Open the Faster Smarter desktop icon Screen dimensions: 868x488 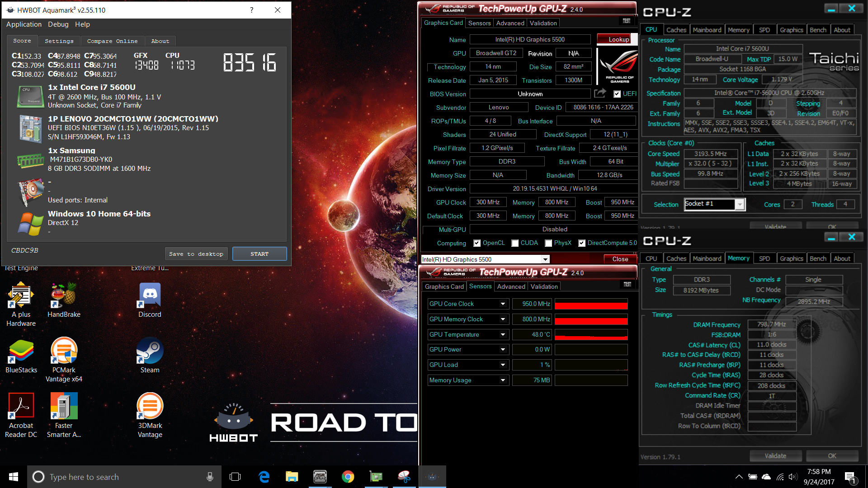[x=64, y=415]
